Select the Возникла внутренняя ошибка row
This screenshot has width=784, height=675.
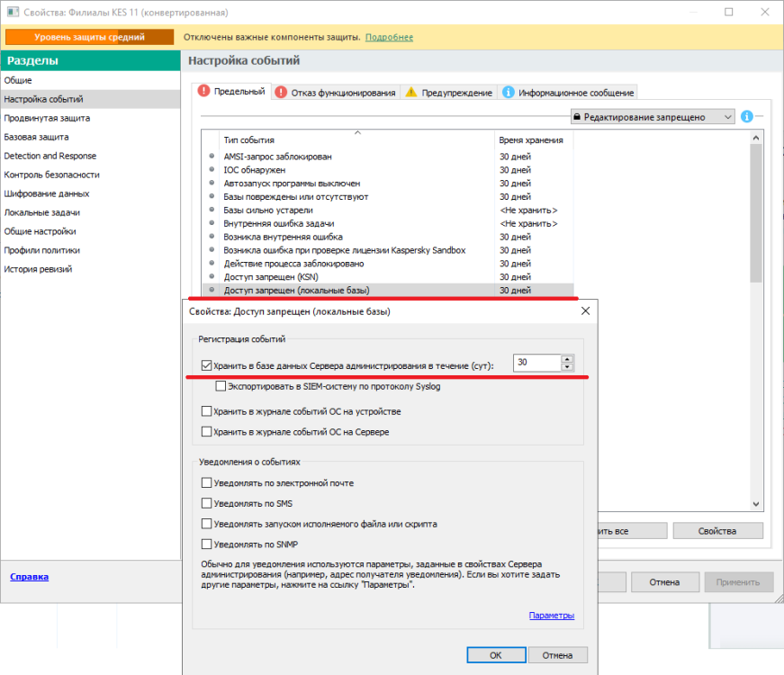388,237
